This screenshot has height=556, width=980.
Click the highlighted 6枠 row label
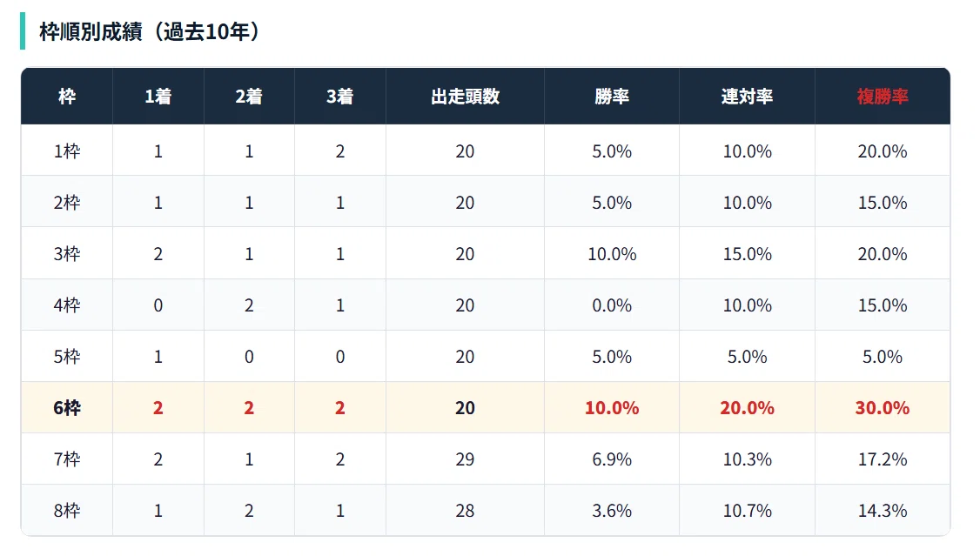(67, 407)
